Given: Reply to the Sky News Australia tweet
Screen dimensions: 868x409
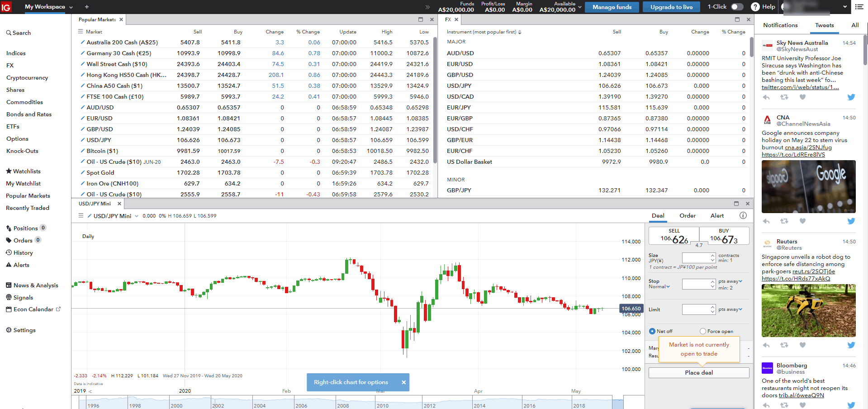Looking at the screenshot, I should (x=766, y=97).
